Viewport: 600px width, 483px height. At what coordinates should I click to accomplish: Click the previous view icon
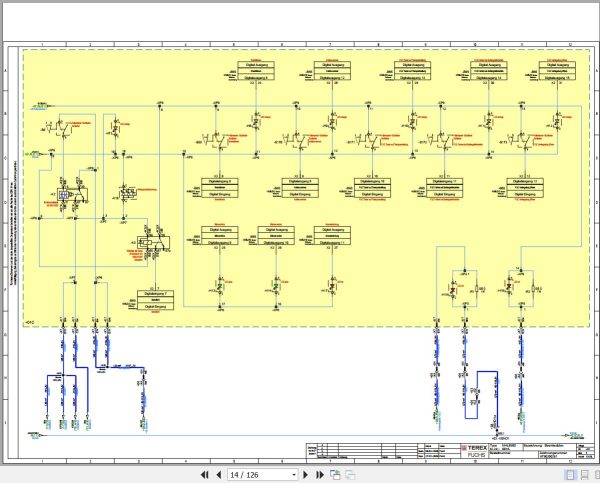[335, 475]
